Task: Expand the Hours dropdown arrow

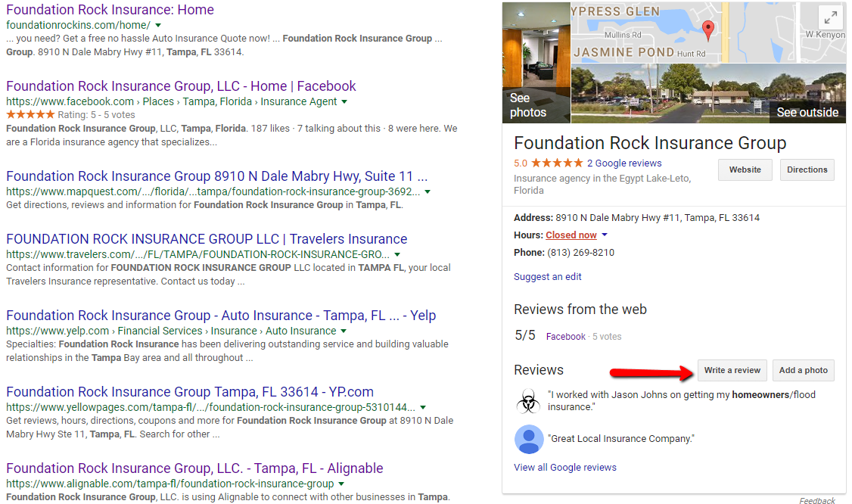Action: 605,235
